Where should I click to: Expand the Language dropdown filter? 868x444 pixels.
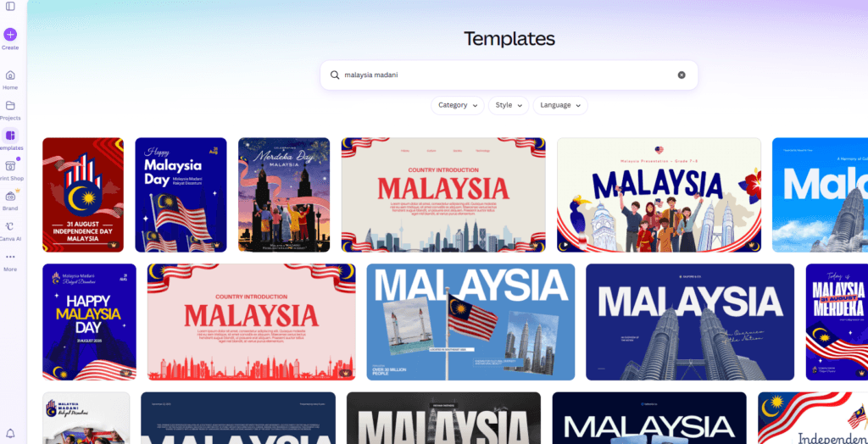pyautogui.click(x=560, y=105)
